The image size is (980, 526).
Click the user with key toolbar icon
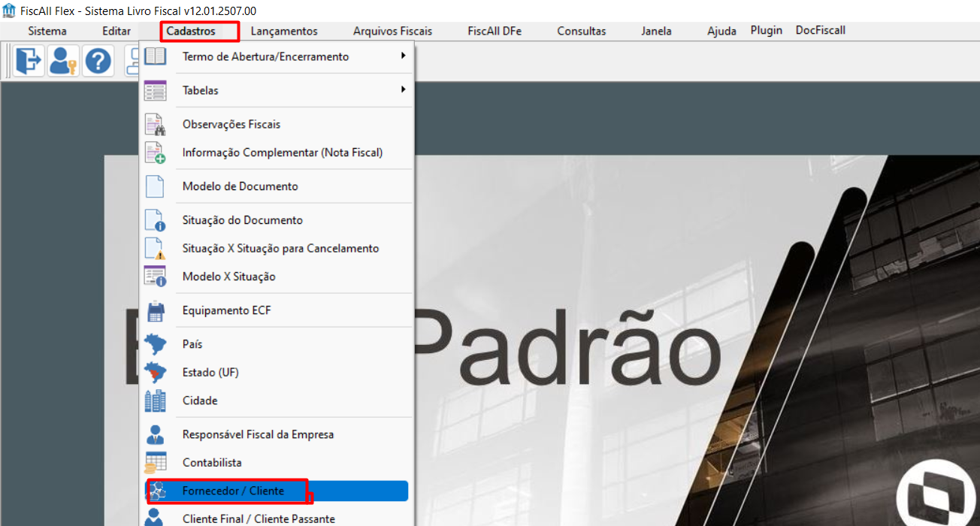point(64,60)
